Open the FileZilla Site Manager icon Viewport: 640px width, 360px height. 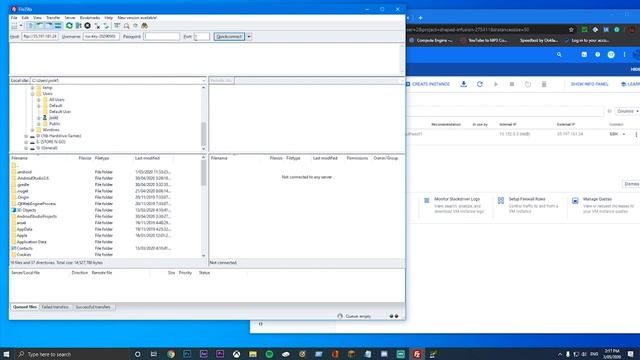point(14,26)
